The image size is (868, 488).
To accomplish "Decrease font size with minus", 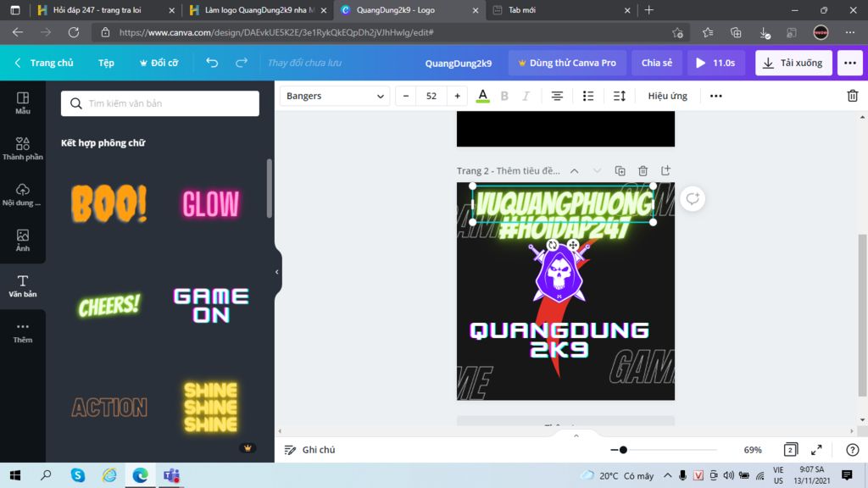I will coord(406,96).
